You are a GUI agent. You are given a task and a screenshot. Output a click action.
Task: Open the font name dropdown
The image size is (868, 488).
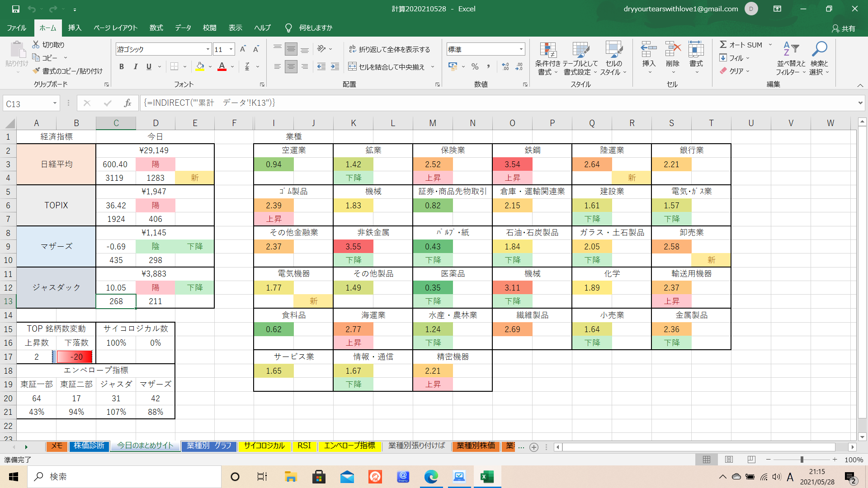pyautogui.click(x=208, y=49)
